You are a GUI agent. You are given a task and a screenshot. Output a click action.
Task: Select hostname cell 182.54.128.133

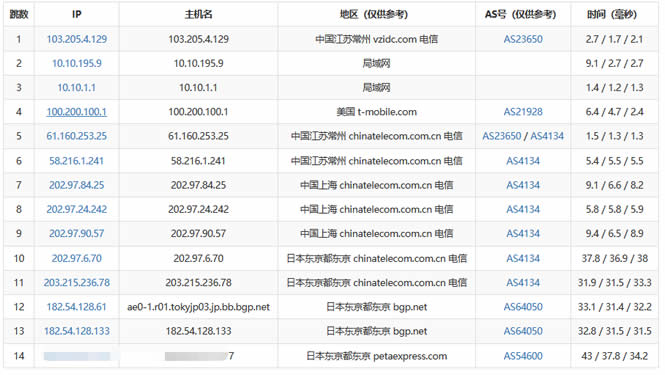pos(198,331)
